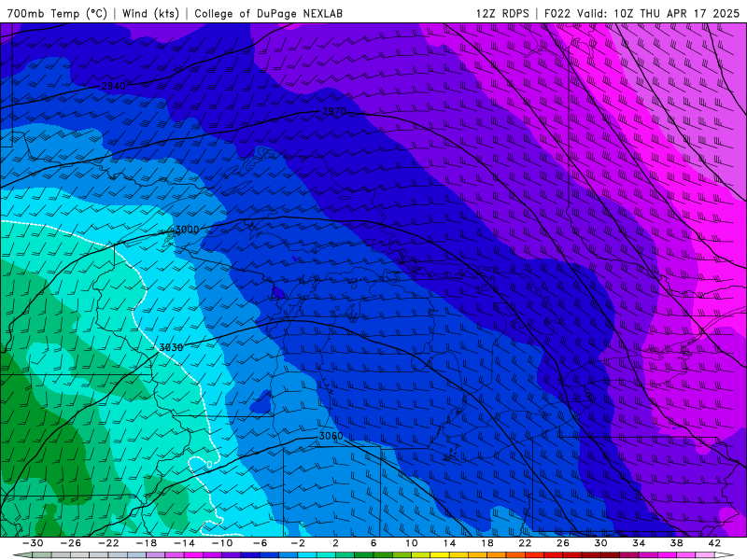The width and height of the screenshot is (747, 560).
Task: Click the 'Wind (kts)' header label
Action: pos(150,13)
